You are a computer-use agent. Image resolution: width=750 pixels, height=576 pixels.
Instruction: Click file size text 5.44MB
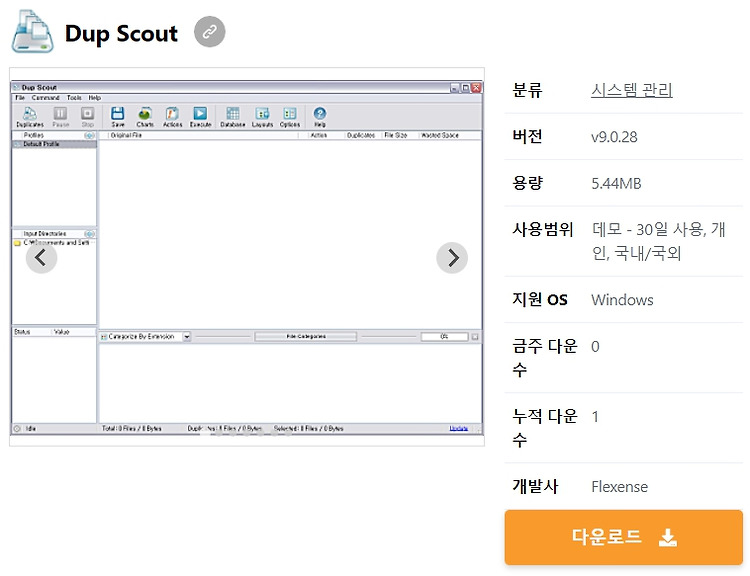point(616,183)
